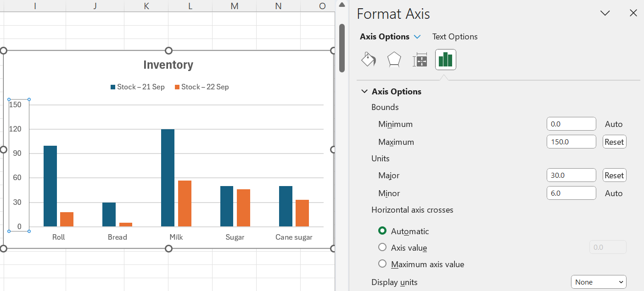Click the Minimum Auto label
Viewport: 644px width, 291px height.
614,124
